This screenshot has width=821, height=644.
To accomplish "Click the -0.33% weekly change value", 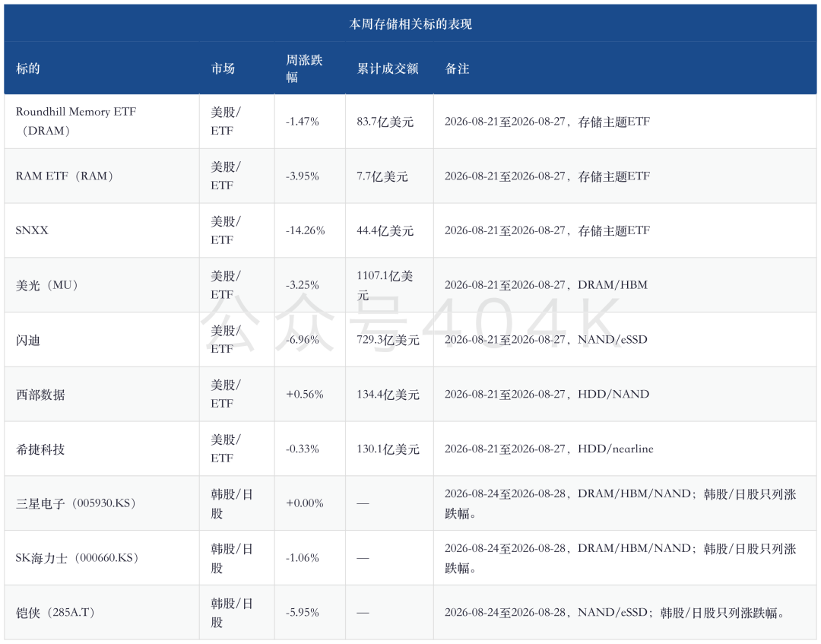I will click(x=302, y=449).
